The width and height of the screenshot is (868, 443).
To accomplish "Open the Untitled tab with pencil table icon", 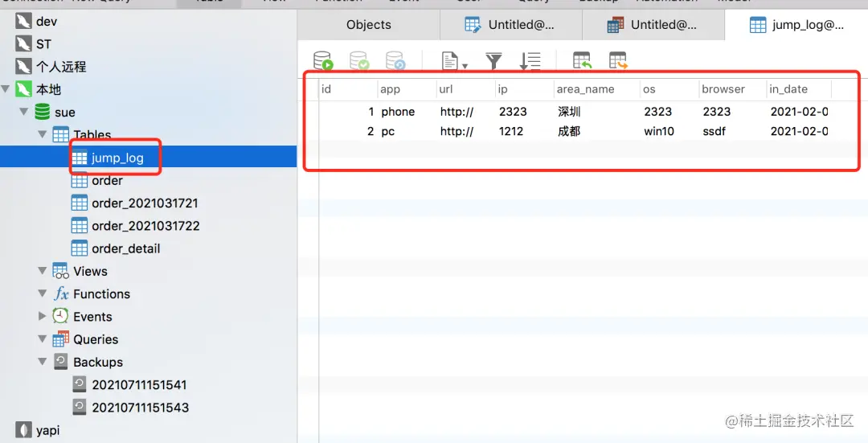I will (511, 24).
